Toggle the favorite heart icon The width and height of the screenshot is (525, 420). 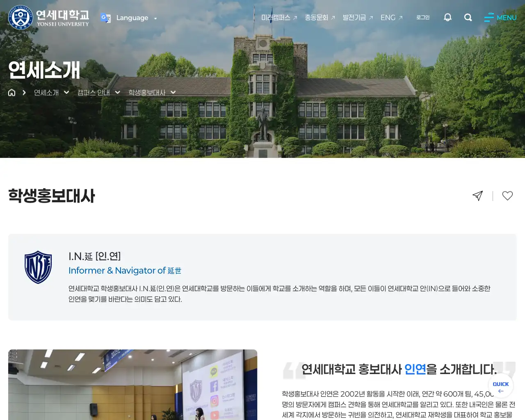(507, 196)
